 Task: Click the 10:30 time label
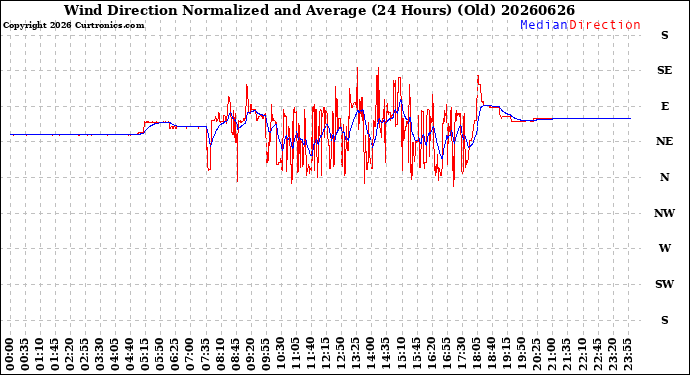[x=281, y=354]
